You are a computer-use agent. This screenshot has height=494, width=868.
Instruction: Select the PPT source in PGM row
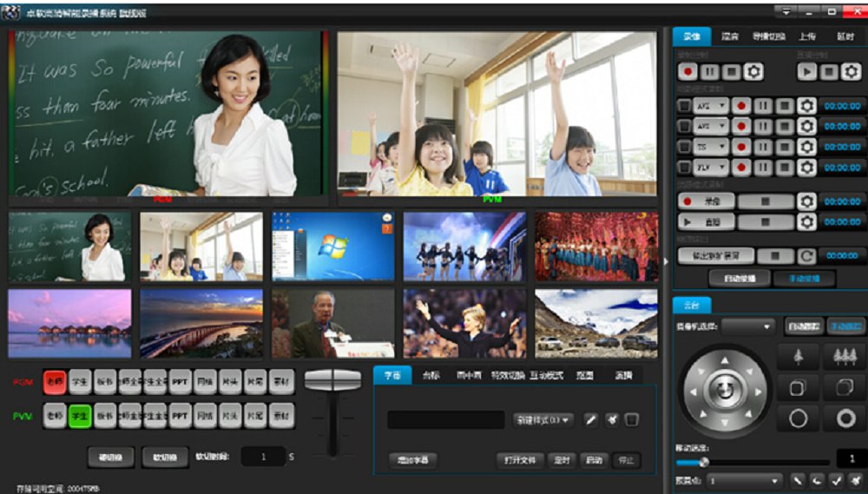point(180,382)
